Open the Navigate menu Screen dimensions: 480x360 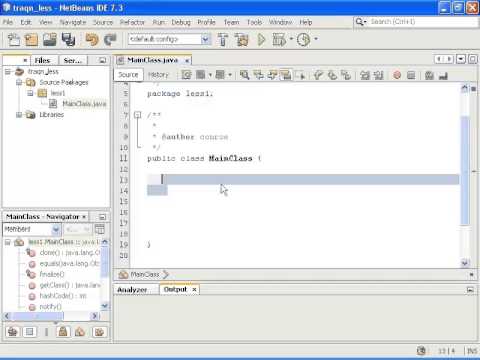pyautogui.click(x=73, y=22)
